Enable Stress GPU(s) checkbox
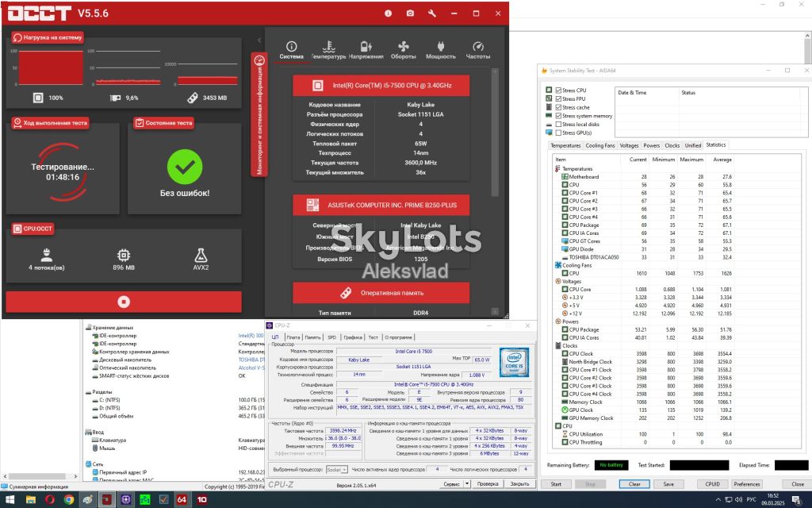The image size is (812, 508). 558,133
